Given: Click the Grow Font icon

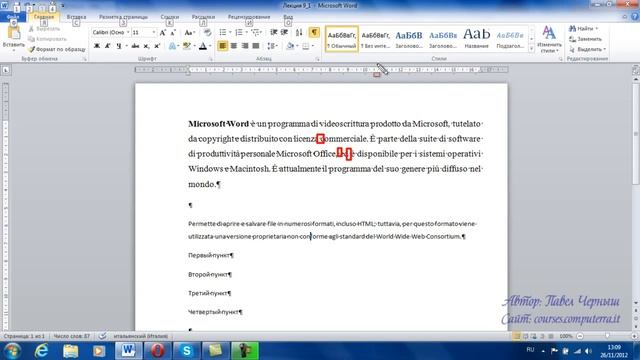Looking at the screenshot, I should click(163, 33).
